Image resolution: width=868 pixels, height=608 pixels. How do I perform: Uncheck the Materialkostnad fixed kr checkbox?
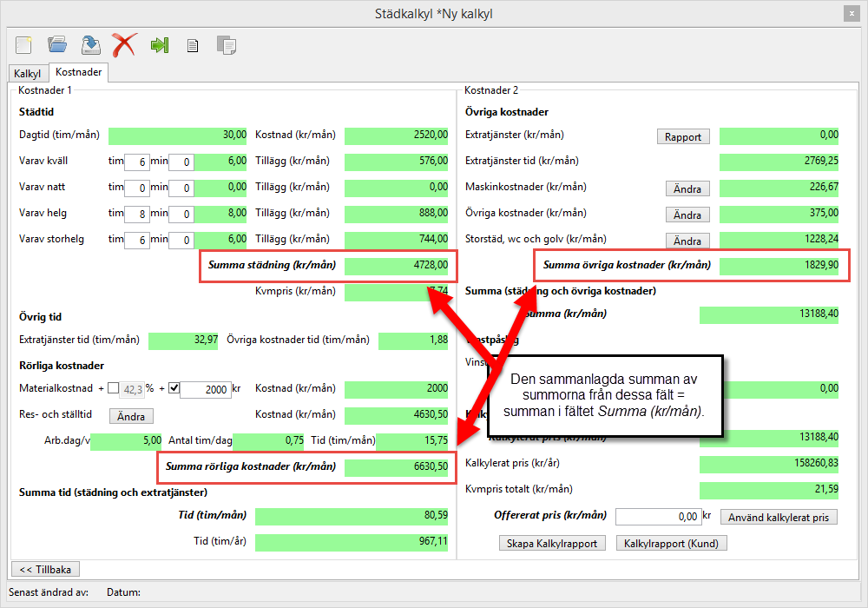pyautogui.click(x=173, y=389)
